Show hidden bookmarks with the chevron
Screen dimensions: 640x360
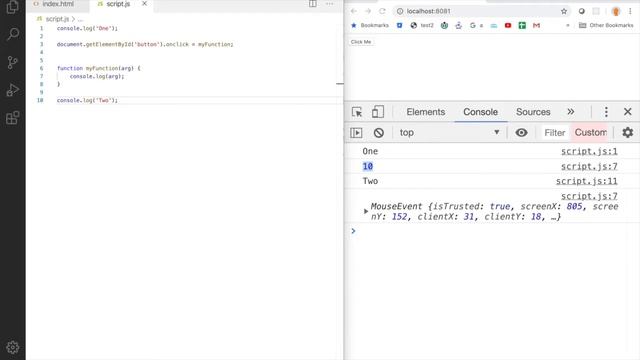[x=567, y=25]
